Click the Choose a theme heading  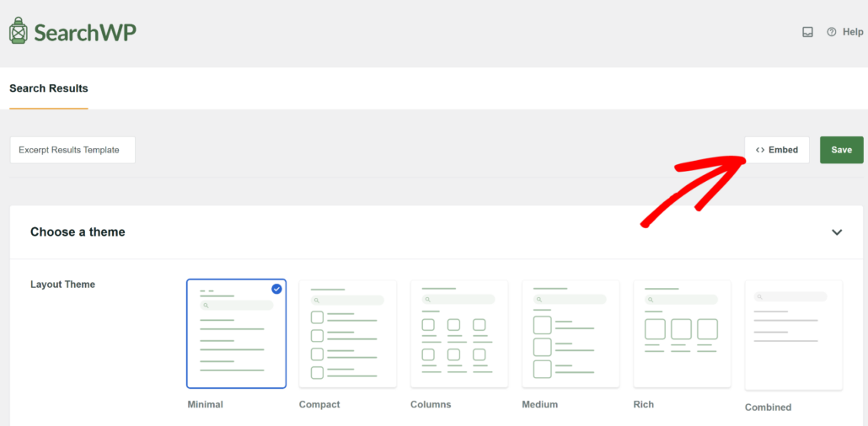78,232
